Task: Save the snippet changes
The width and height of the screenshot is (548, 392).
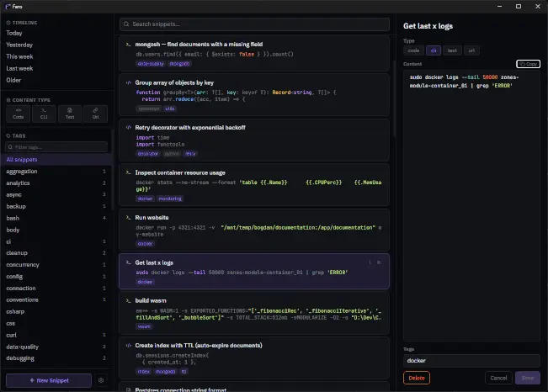Action: click(528, 378)
